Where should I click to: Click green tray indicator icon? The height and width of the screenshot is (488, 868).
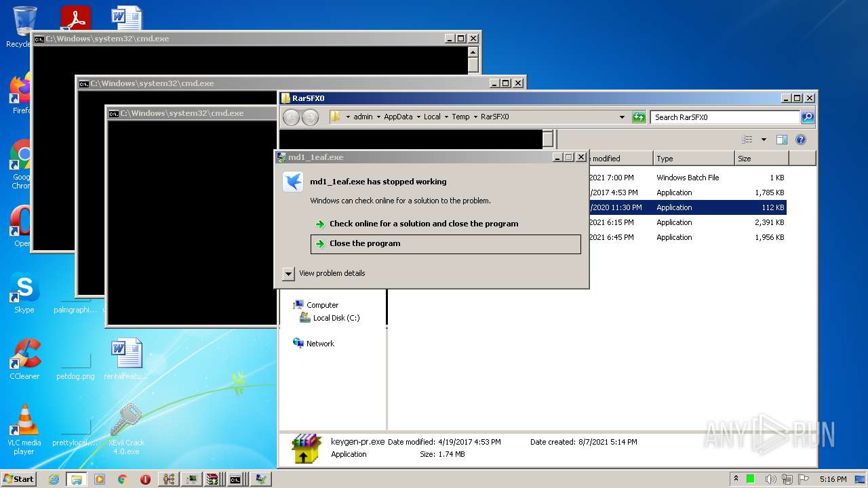751,479
